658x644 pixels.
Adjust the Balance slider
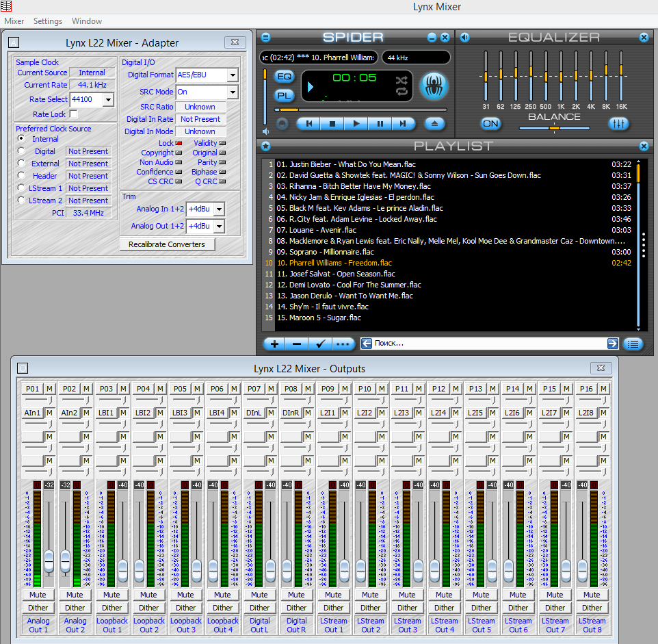pos(554,128)
